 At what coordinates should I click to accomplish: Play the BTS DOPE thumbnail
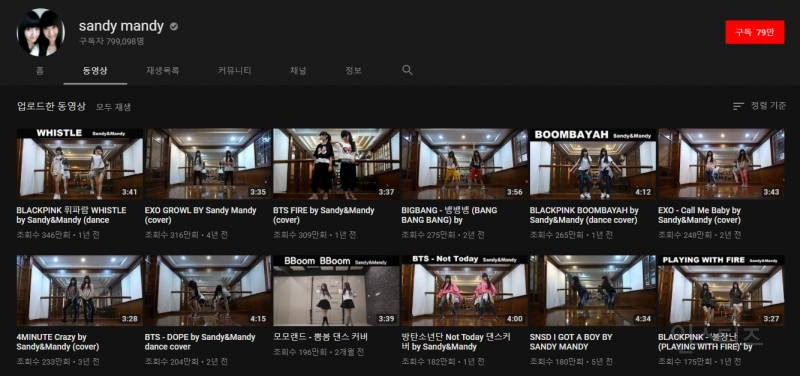tap(208, 291)
